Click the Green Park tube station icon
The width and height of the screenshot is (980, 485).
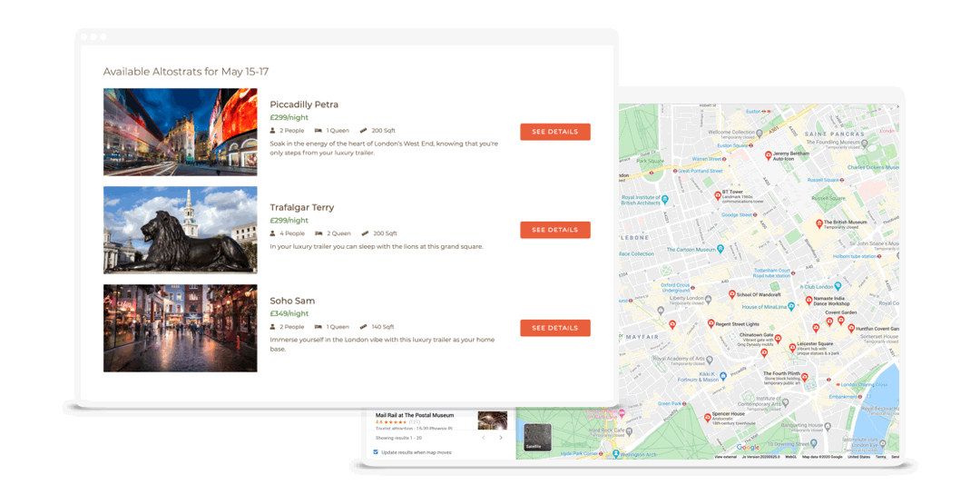(x=683, y=403)
